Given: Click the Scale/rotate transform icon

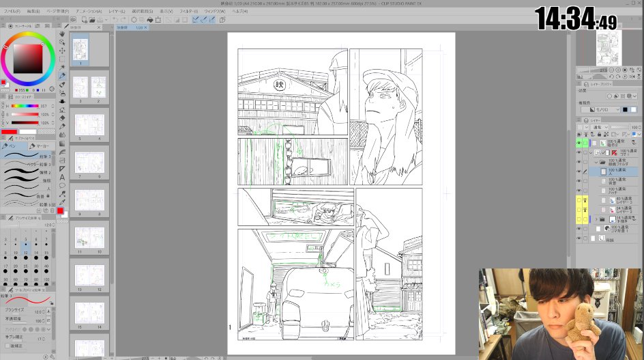Looking at the screenshot, I should click(x=158, y=19).
